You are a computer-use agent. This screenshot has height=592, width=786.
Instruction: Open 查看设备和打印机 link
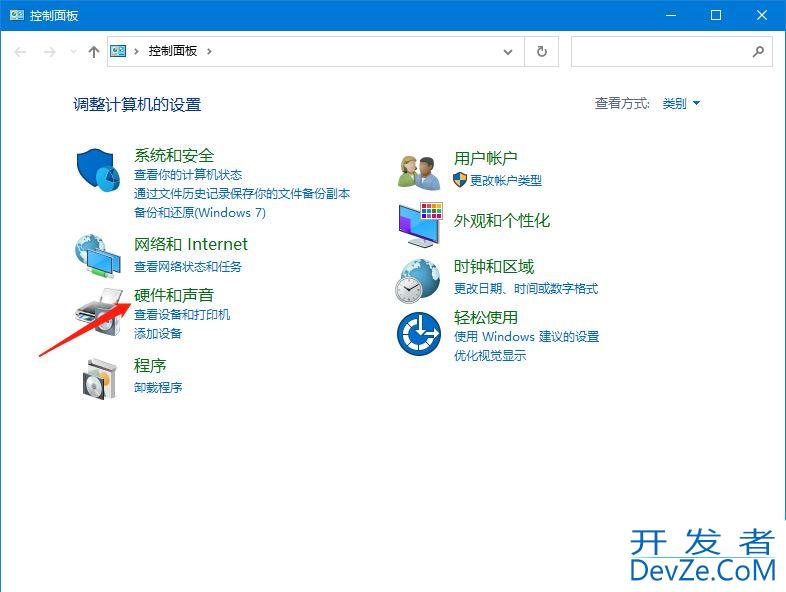point(182,314)
